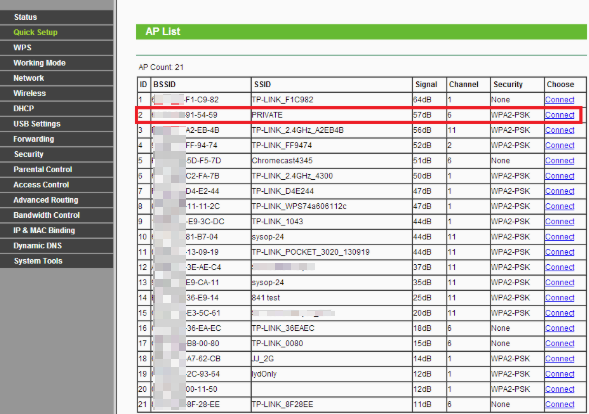589x414 pixels.
Task: Connect to Chromecast4345 network
Action: click(x=560, y=160)
